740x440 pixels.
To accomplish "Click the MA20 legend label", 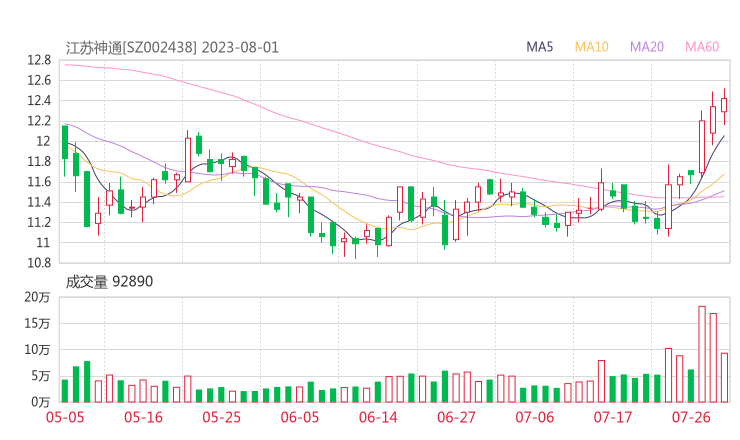I will [647, 47].
